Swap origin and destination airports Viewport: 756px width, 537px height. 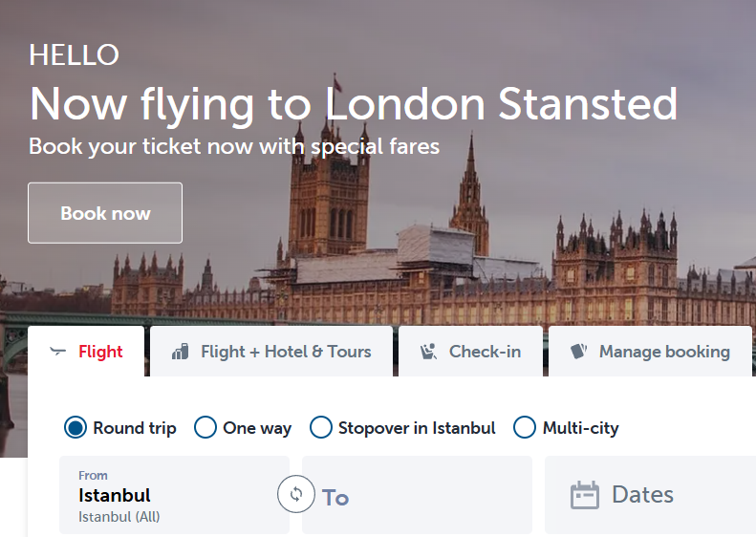point(295,494)
